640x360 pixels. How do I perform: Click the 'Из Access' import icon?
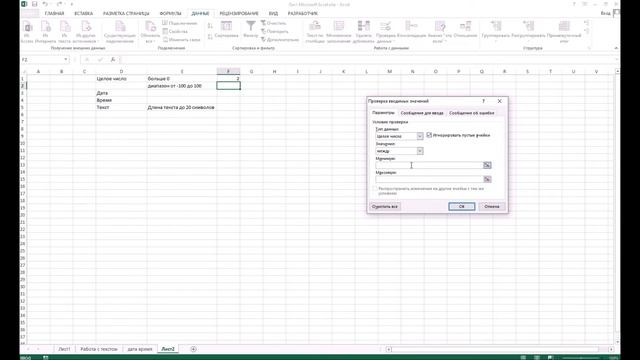click(x=27, y=32)
